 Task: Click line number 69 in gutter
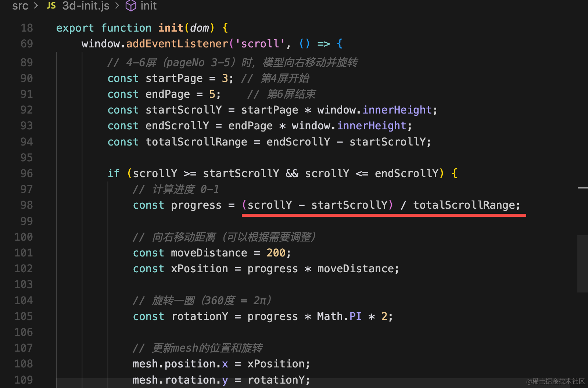[x=27, y=44]
